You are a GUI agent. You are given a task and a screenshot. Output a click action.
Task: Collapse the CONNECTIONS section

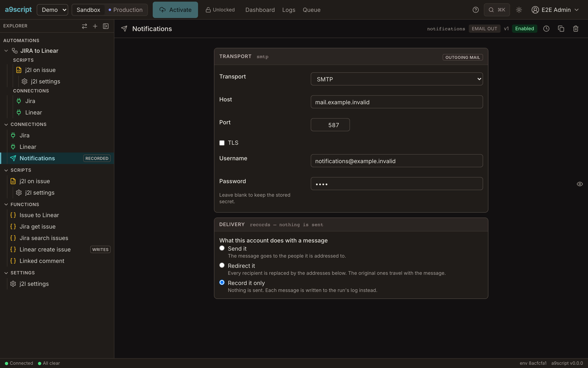(6, 124)
